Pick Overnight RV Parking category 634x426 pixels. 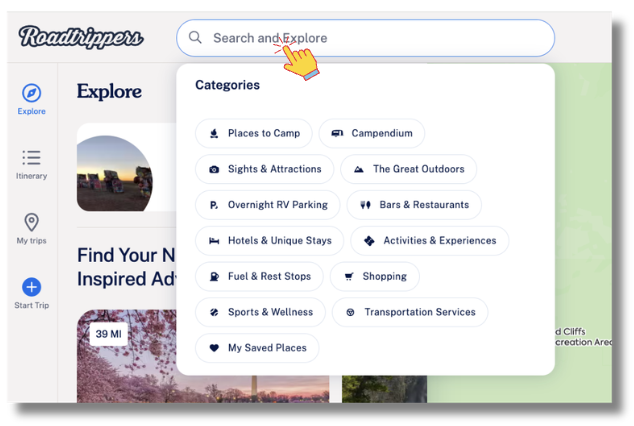tap(267, 205)
